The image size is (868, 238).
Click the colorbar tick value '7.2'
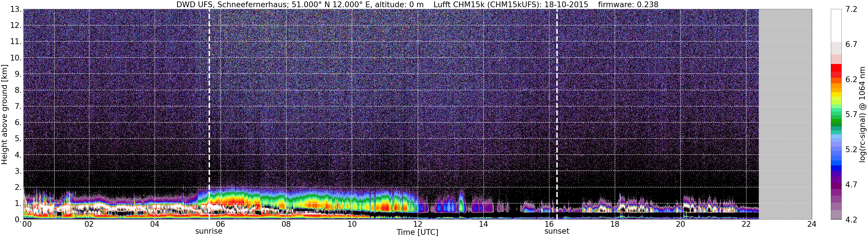pos(851,10)
